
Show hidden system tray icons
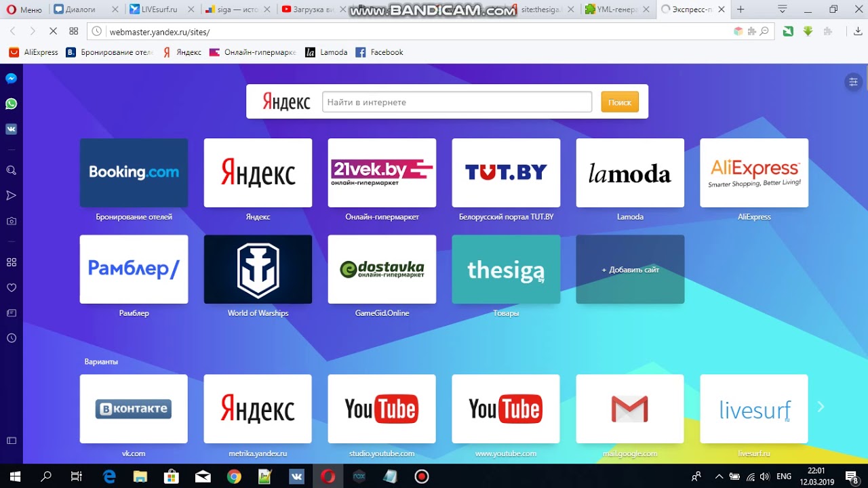[x=719, y=476]
